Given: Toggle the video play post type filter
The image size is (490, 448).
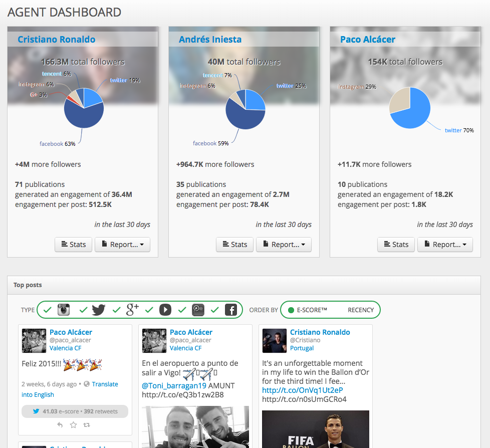Looking at the screenshot, I should [165, 310].
